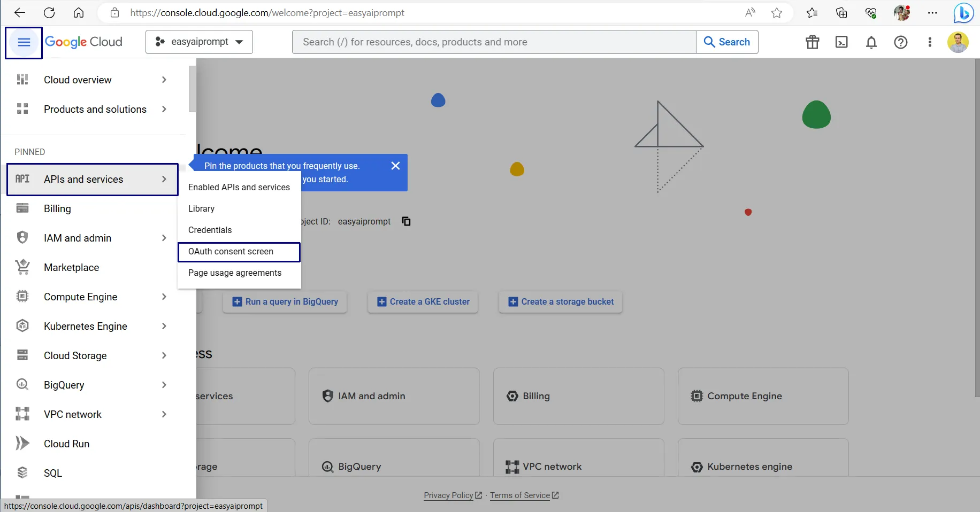980x512 pixels.
Task: Expand Products and solutions chevron
Action: 164,109
